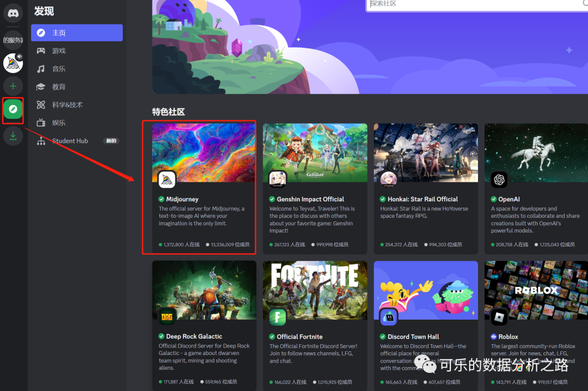Open the 游戏 gaming category

click(77, 51)
